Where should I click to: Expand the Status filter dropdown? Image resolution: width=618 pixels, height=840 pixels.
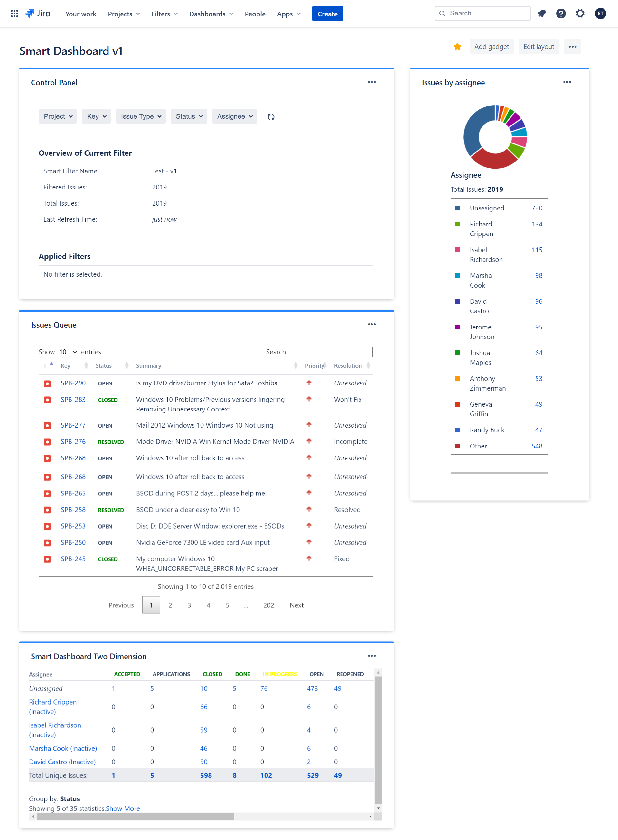pos(189,116)
